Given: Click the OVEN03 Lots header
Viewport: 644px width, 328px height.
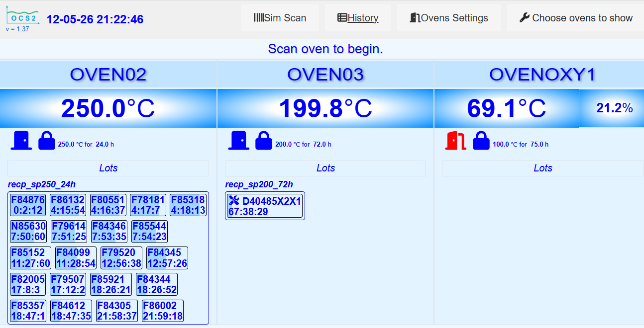Looking at the screenshot, I should 325,168.
